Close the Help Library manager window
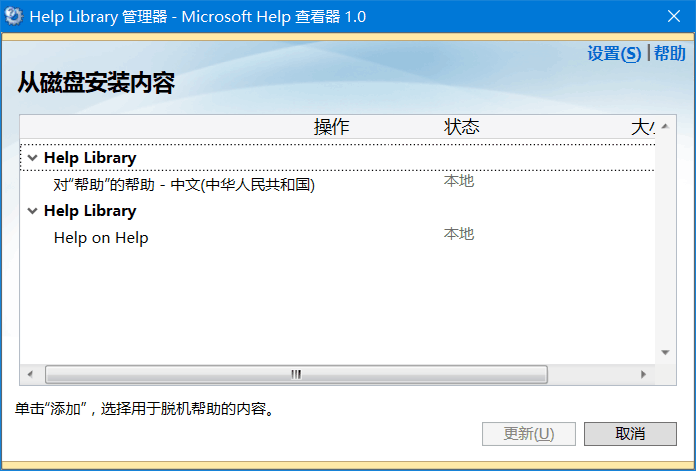The width and height of the screenshot is (696, 471). [674, 16]
